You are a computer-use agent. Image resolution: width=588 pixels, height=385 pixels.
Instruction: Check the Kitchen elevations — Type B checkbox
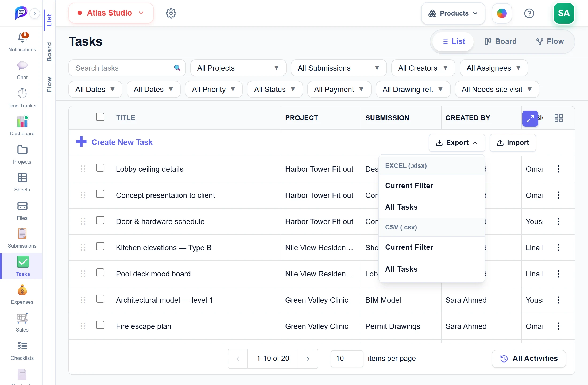100,246
